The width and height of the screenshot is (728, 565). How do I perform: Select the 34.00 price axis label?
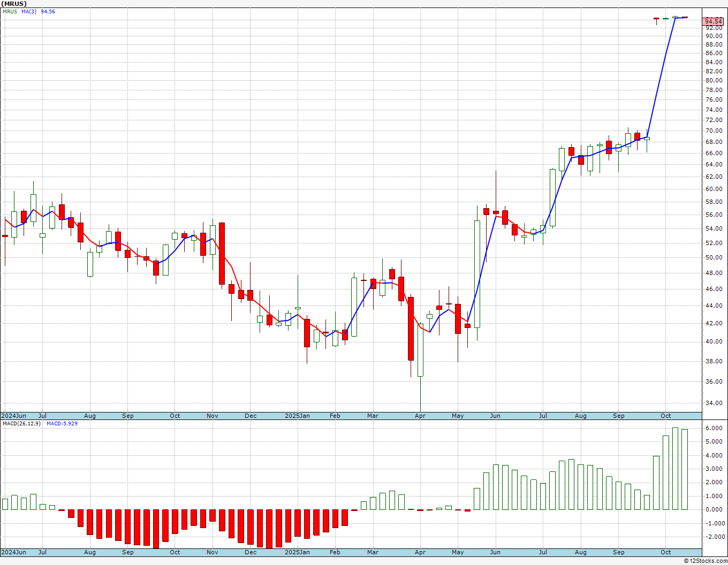point(714,403)
